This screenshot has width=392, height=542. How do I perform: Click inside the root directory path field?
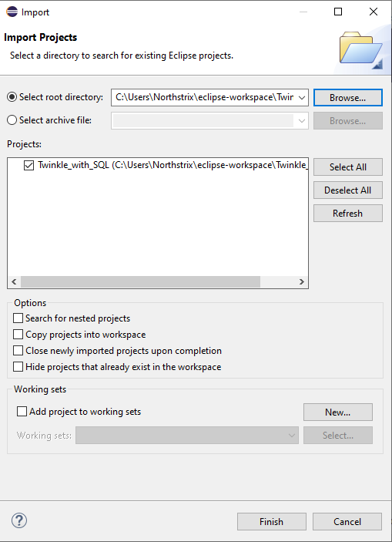pos(204,97)
